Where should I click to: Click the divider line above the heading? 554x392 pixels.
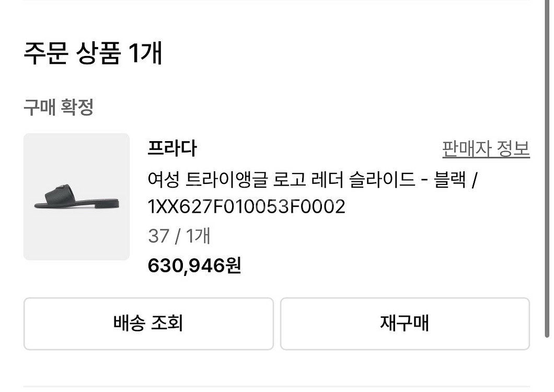tap(276, 1)
